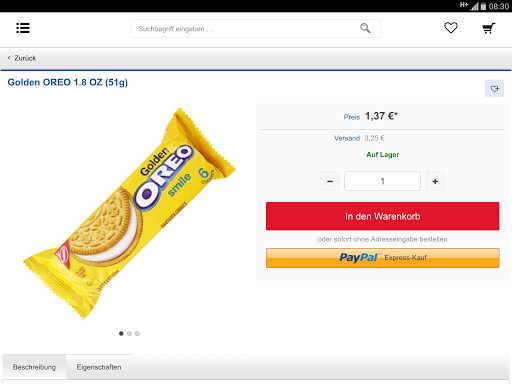Screen dimensions: 512x384
Task: Open the Golden OREO product image
Action: tap(129, 213)
